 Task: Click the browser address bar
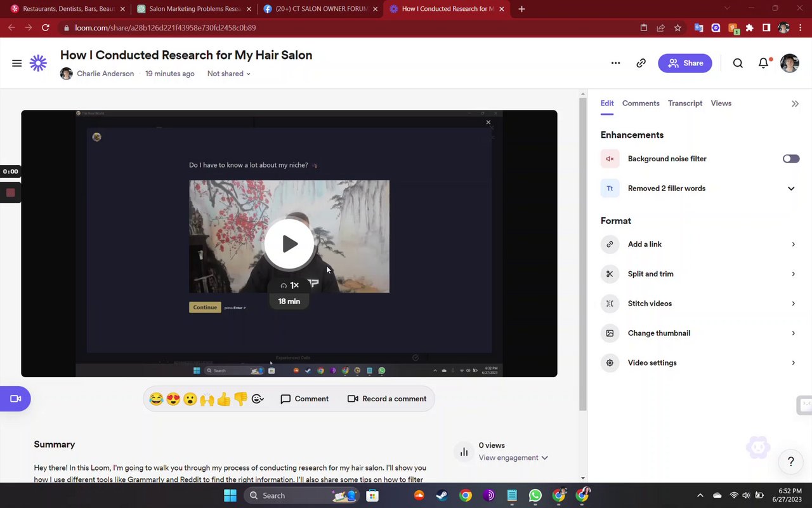(349, 28)
